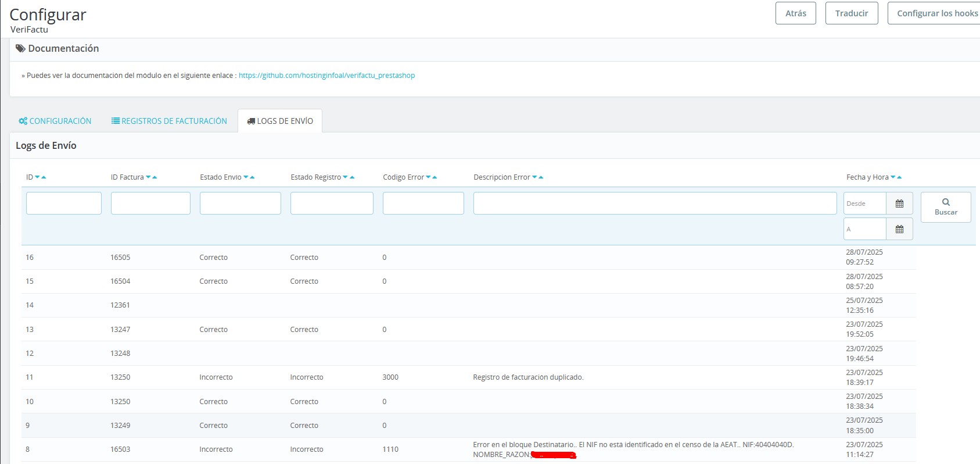The width and height of the screenshot is (980, 464).
Task: Sort Fecha y Hora column ascending
Action: (899, 177)
